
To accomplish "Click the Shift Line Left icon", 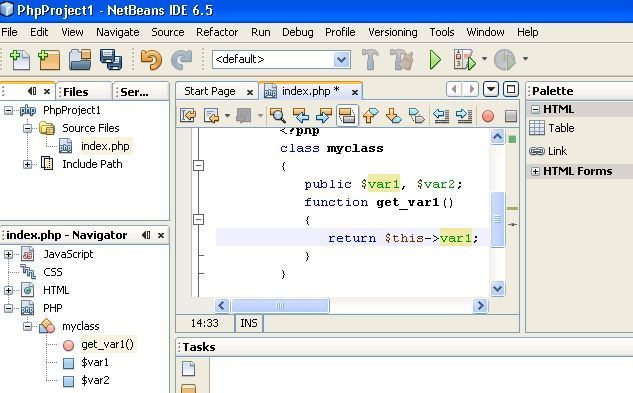I will pyautogui.click(x=441, y=116).
